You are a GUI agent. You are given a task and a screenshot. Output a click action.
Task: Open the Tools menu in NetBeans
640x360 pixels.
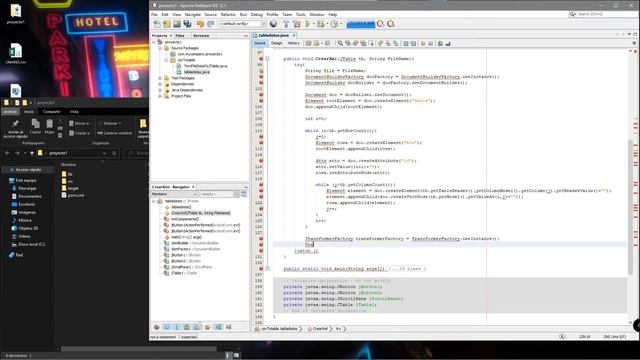(300, 14)
